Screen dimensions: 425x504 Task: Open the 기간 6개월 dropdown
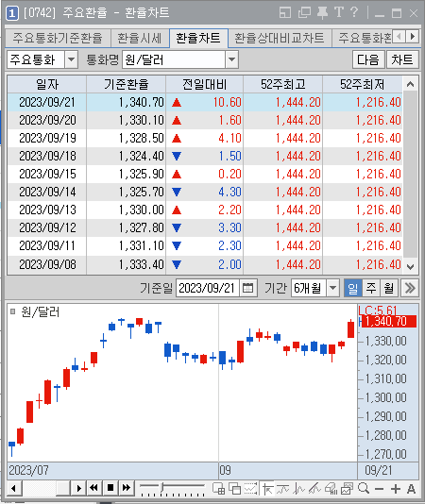tap(333, 288)
